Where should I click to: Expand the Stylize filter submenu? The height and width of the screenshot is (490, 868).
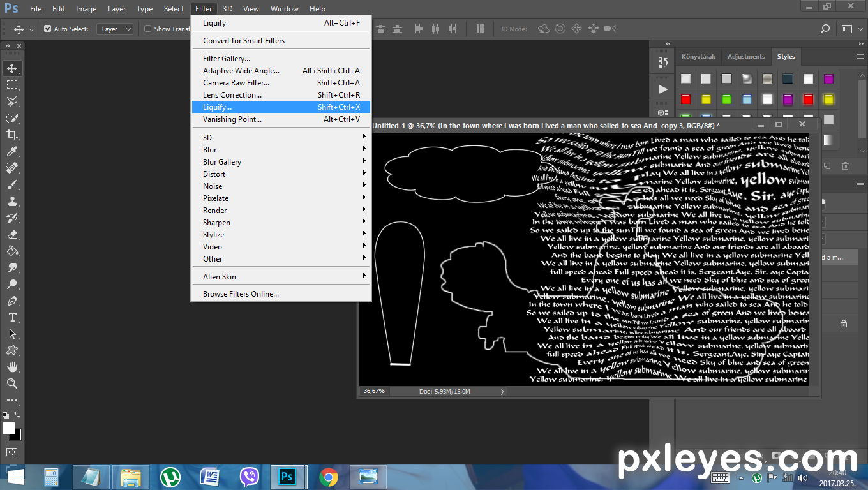click(281, 234)
